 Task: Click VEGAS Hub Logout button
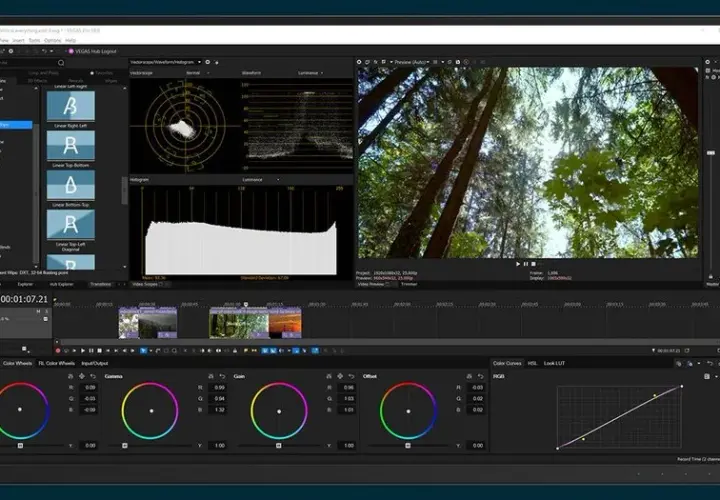tap(92, 51)
